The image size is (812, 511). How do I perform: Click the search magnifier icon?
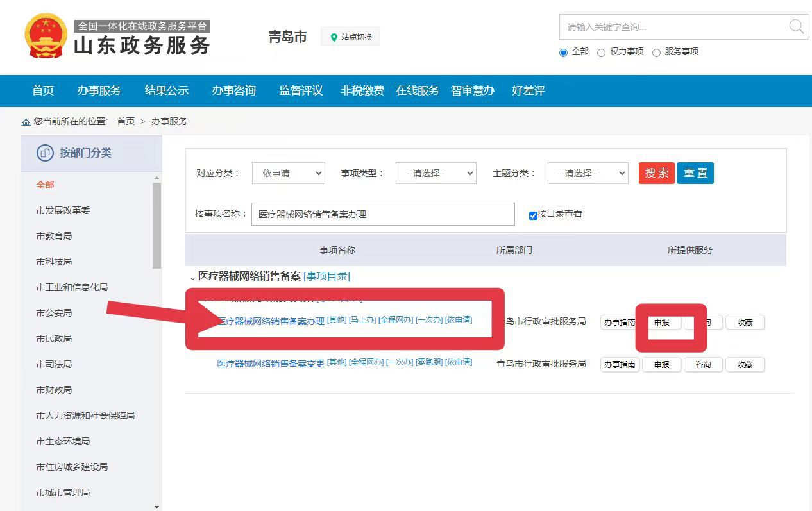pyautogui.click(x=796, y=27)
